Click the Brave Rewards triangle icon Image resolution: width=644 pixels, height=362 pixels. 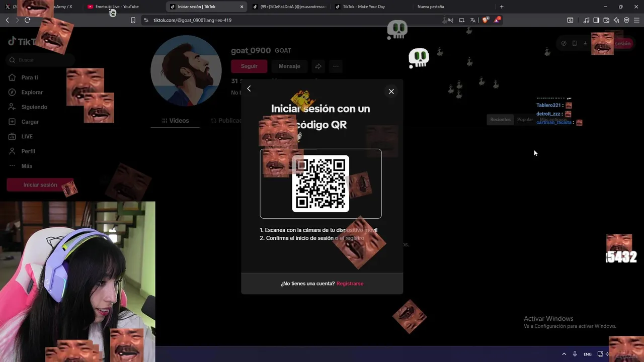point(497,20)
